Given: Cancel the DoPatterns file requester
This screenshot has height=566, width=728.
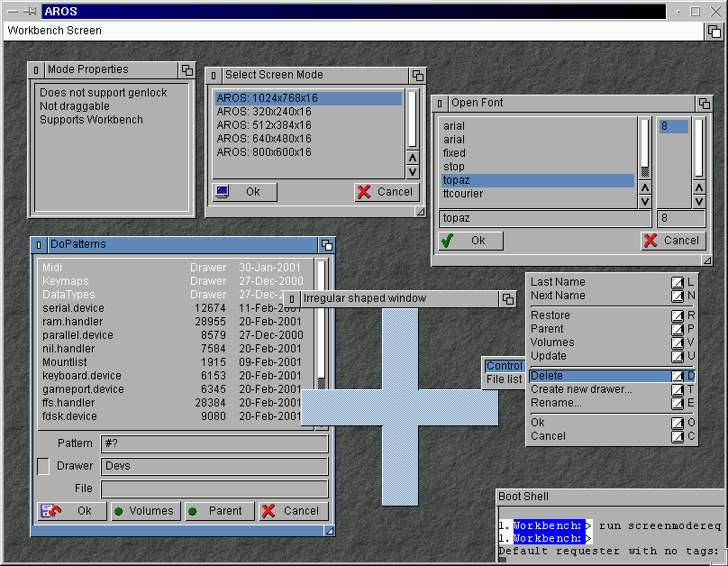Looking at the screenshot, I should (x=294, y=511).
